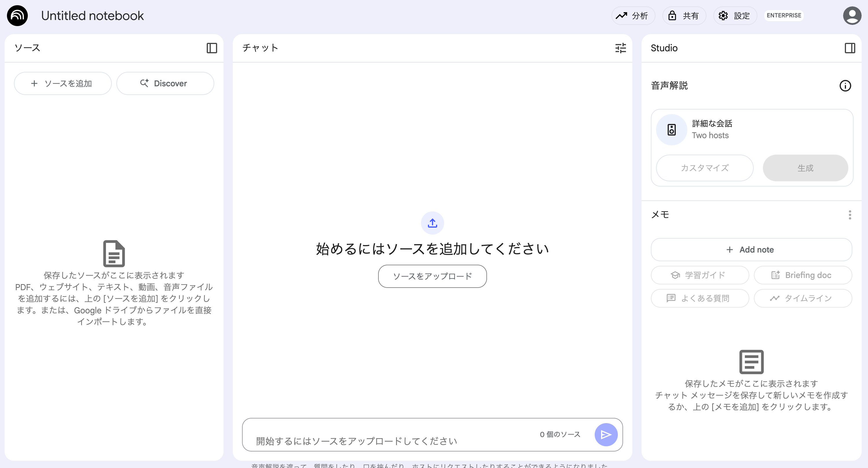This screenshot has width=868, height=468.
Task: Click the upload icon above the source prompt
Action: pos(432,223)
